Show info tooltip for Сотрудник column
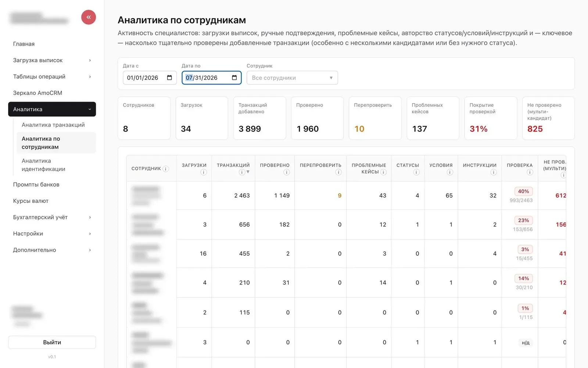Image resolution: width=588 pixels, height=368 pixels. (x=166, y=169)
